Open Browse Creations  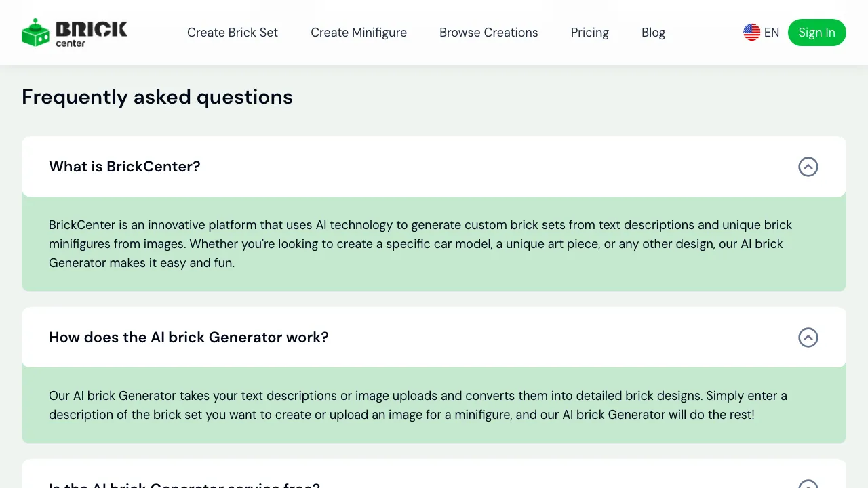coord(488,32)
